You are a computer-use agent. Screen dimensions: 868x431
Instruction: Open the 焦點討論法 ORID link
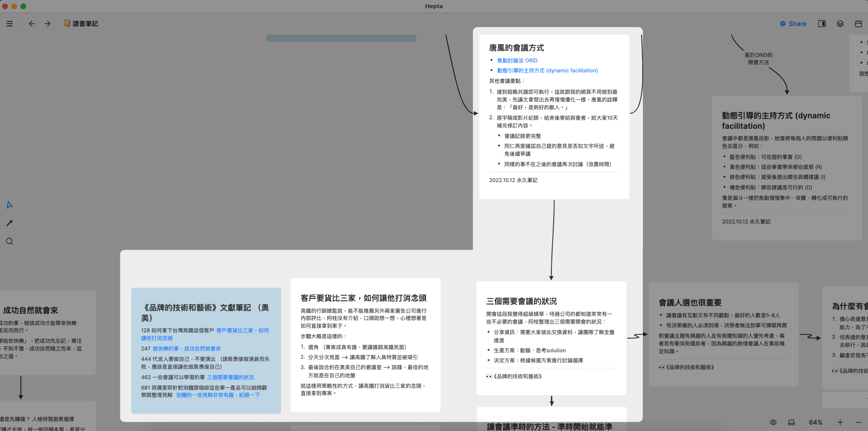point(517,60)
